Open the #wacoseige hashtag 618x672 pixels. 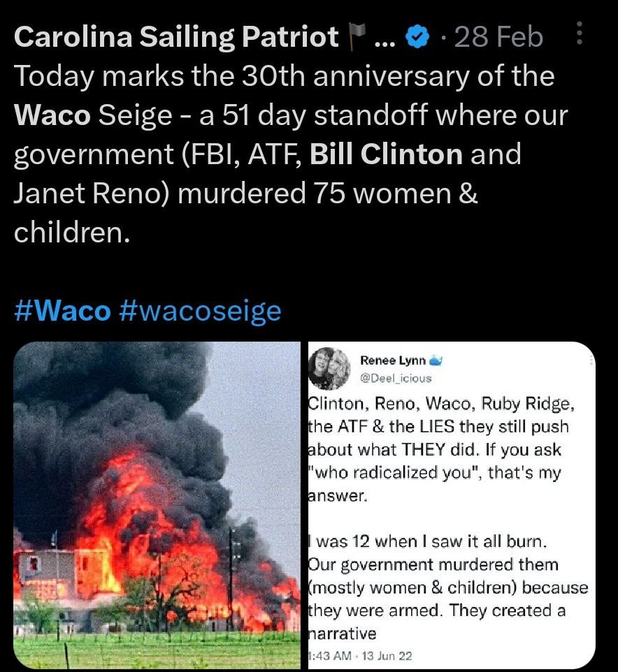[x=200, y=310]
